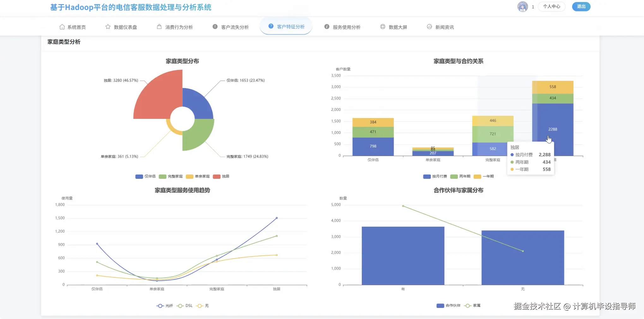Click the circle icon beside 数据大屏

tap(383, 27)
